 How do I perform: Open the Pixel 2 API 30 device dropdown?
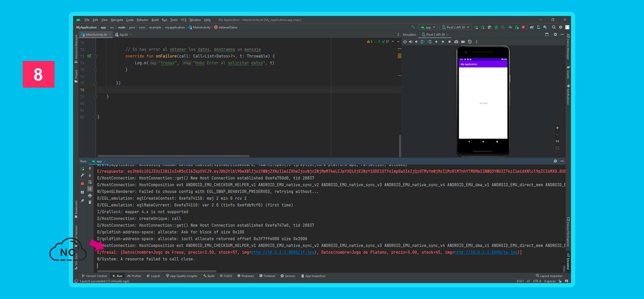(456, 27)
